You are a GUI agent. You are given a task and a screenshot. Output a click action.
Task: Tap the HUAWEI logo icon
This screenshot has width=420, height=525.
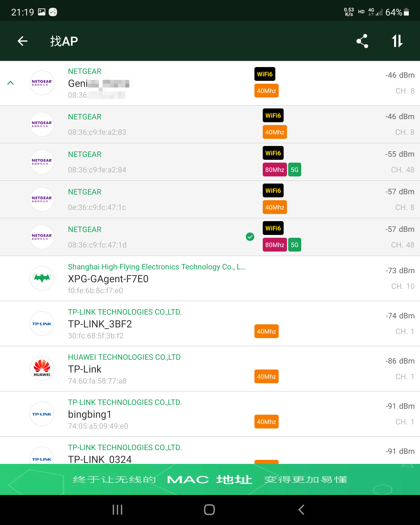coord(42,368)
